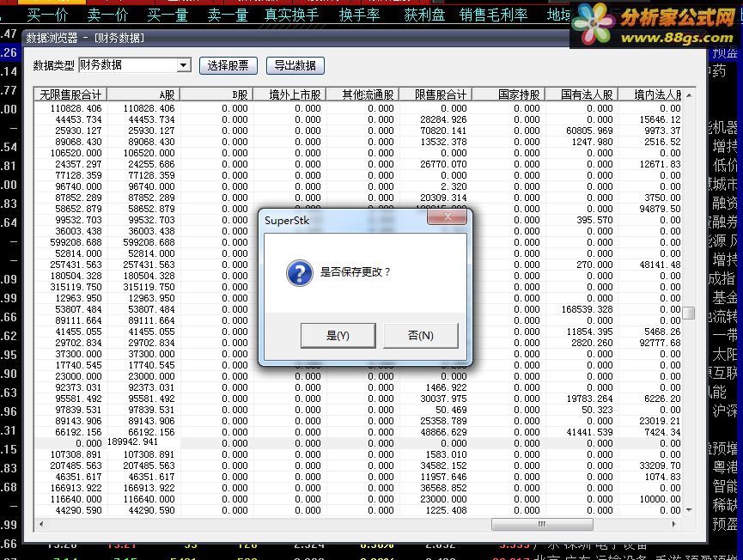Click the 否(N) button to discard changes
Viewport: 743px width, 560px height.
[421, 336]
